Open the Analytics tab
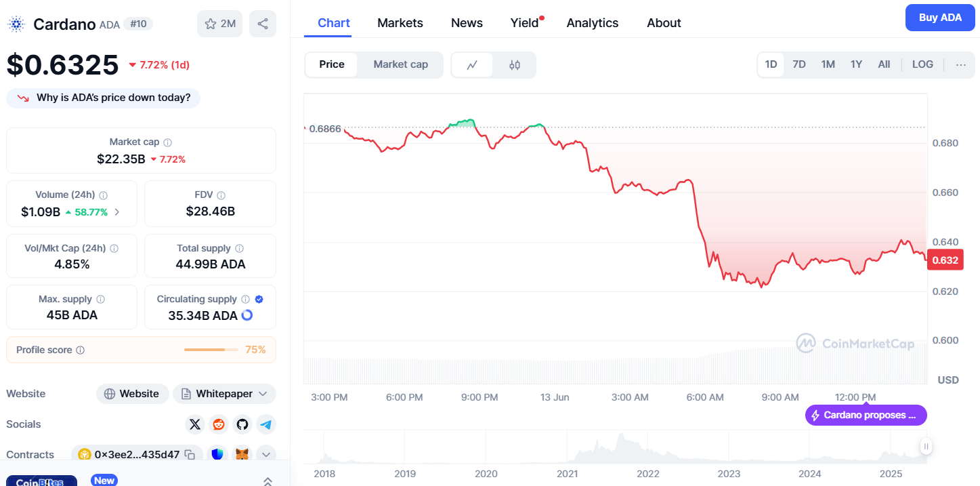The image size is (980, 486). [592, 23]
